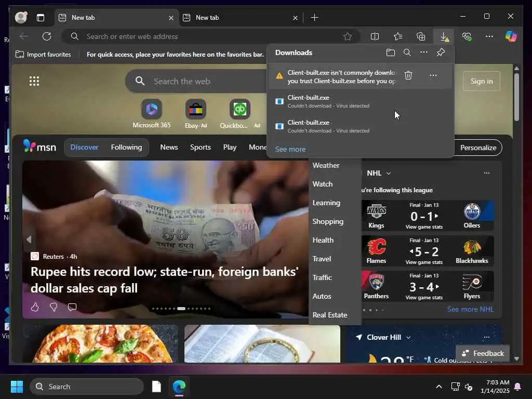Choose Watch from the overflow menu
Viewport: 532px width, 399px height.
(x=323, y=184)
